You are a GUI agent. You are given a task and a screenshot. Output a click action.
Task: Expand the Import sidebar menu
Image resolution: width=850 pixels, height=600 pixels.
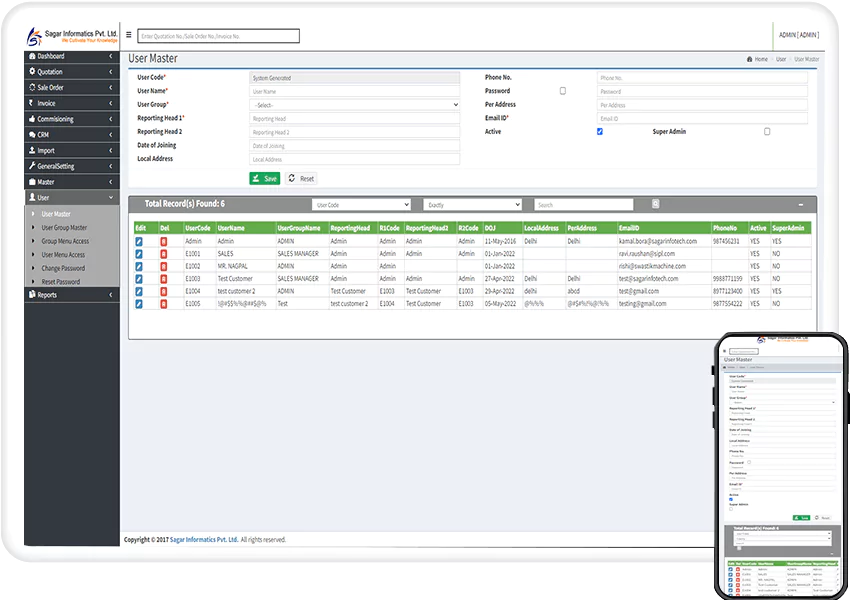point(72,150)
